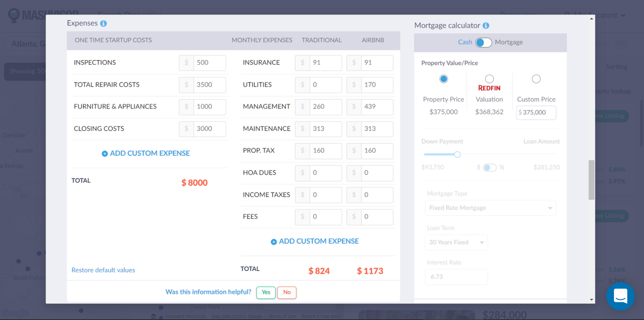Open the Fixed Rate Mortgage dropdown

tap(490, 208)
